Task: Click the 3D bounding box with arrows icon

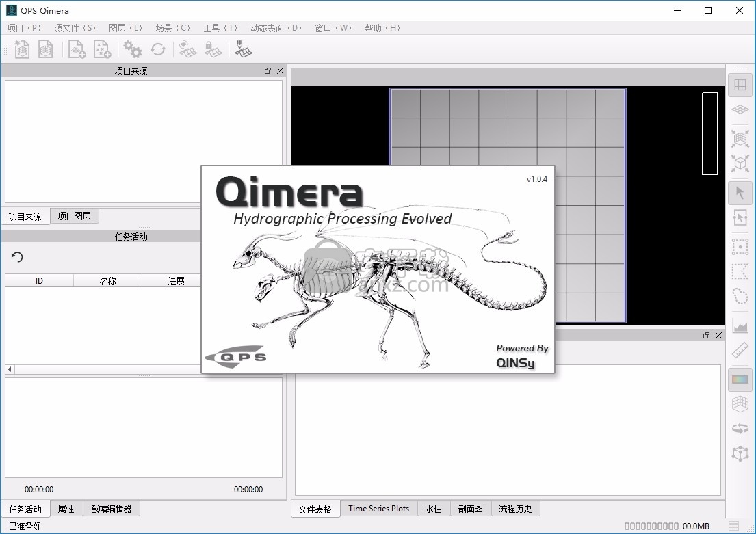Action: (x=740, y=138)
